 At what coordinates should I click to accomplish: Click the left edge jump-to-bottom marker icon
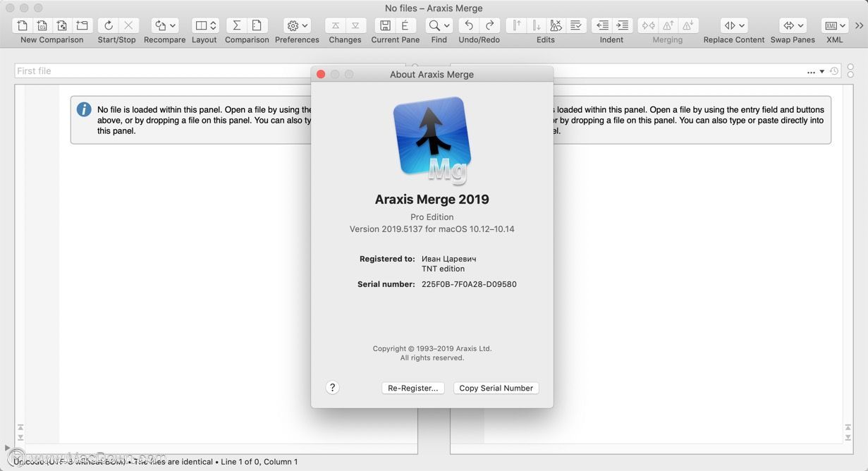click(x=20, y=438)
